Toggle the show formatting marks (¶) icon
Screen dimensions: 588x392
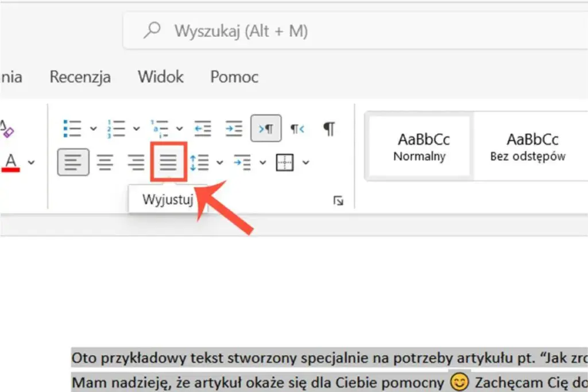point(328,129)
